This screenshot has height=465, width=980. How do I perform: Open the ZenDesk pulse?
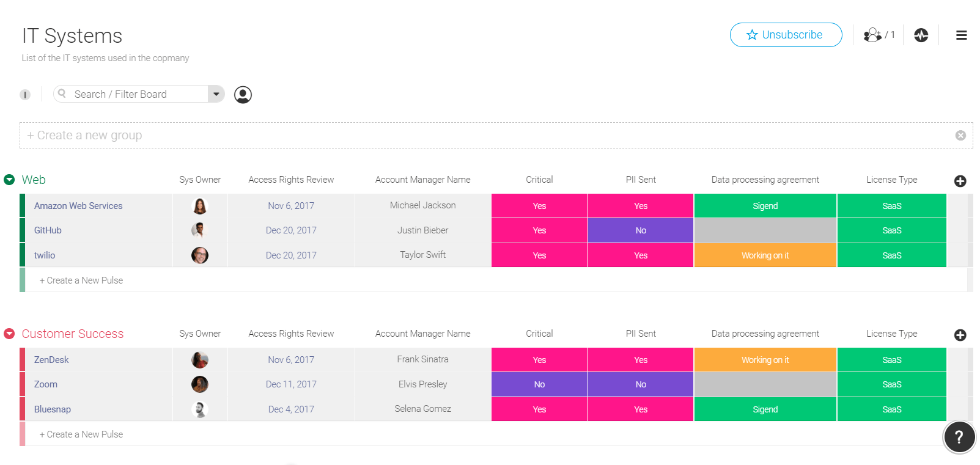(51, 360)
